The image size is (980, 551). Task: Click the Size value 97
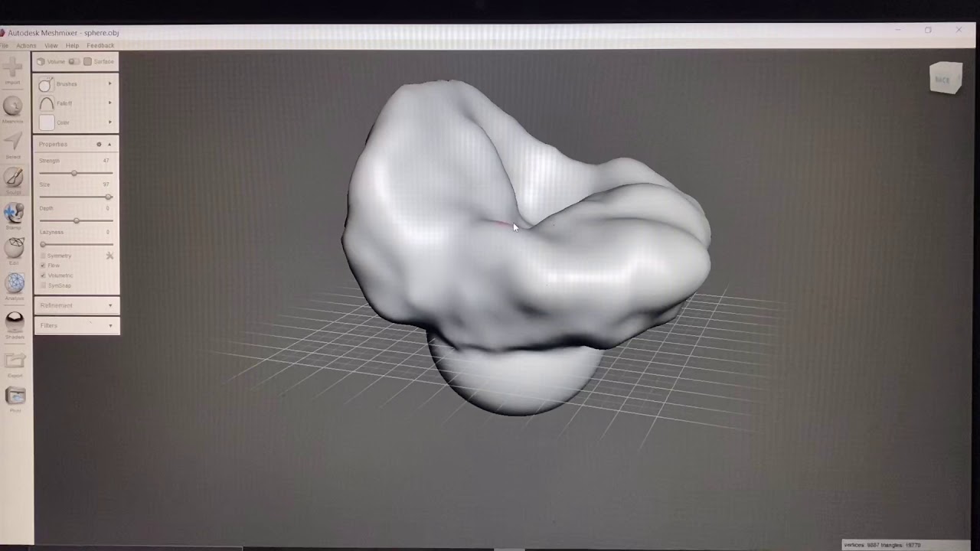106,184
